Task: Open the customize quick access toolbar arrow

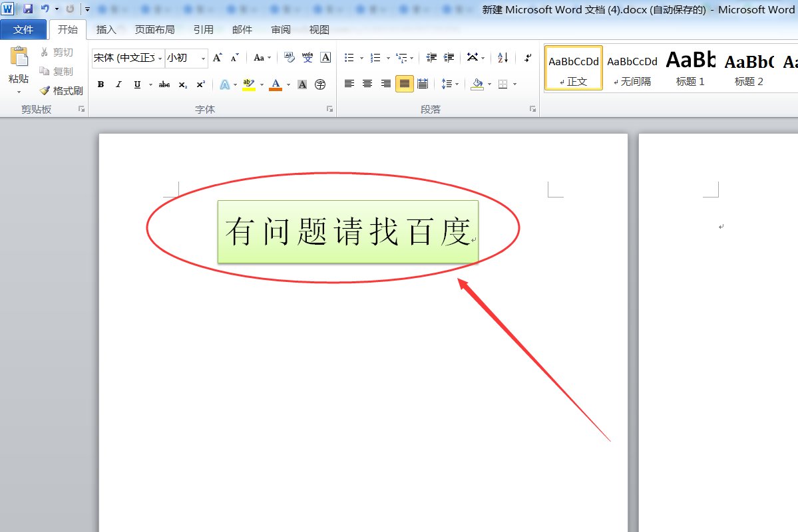Action: (87, 9)
